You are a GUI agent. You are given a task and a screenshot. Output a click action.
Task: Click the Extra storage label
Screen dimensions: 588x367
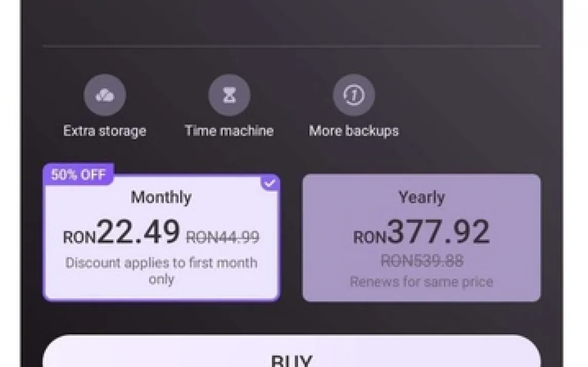[x=105, y=131]
